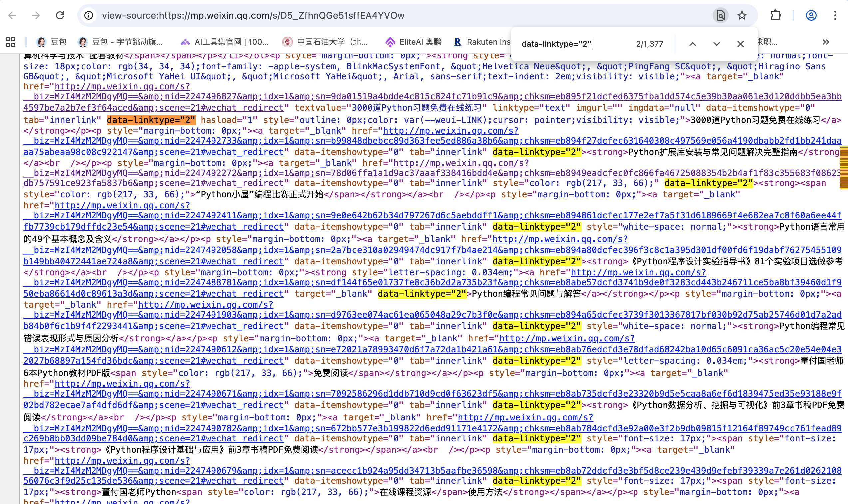The image size is (848, 504).
Task: Show hidden bookmarks with the overflow chevron
Action: click(x=826, y=42)
